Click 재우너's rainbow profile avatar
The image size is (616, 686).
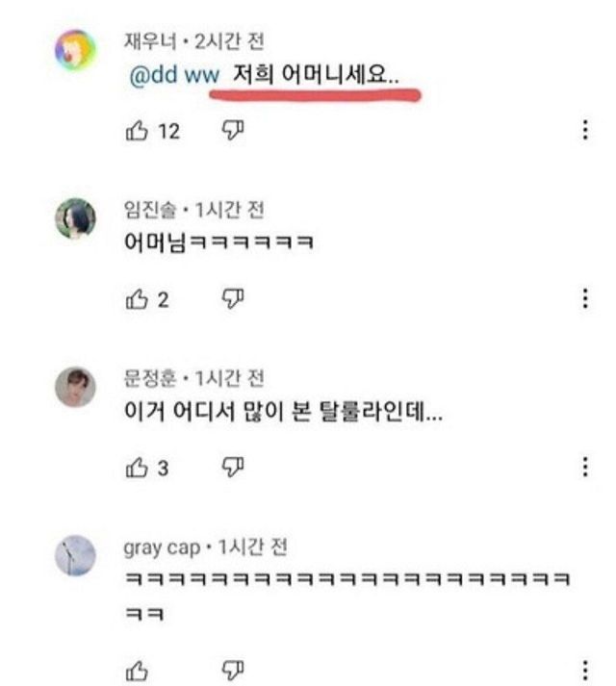[75, 50]
